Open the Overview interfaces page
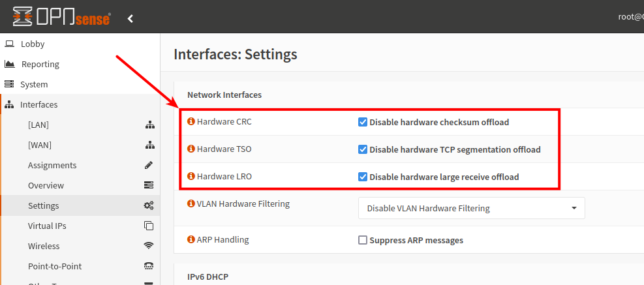 click(x=46, y=185)
